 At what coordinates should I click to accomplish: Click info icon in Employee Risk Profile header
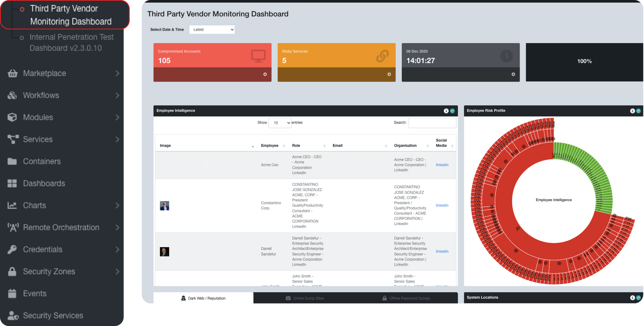tap(632, 111)
